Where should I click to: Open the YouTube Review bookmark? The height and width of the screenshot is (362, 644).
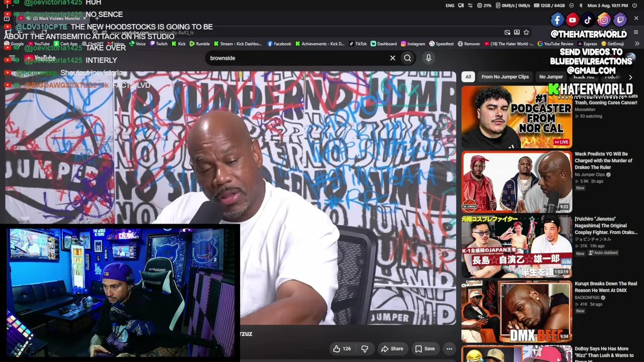point(555,44)
